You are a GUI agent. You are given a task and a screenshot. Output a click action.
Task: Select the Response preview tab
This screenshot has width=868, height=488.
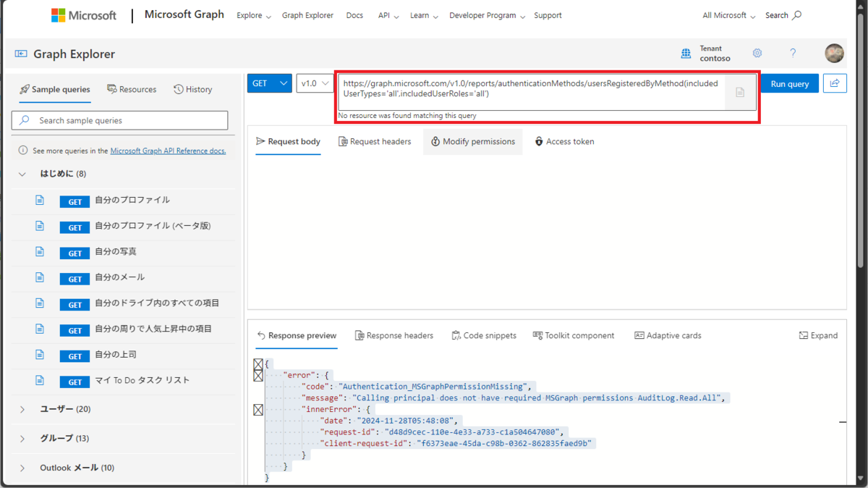pos(297,336)
